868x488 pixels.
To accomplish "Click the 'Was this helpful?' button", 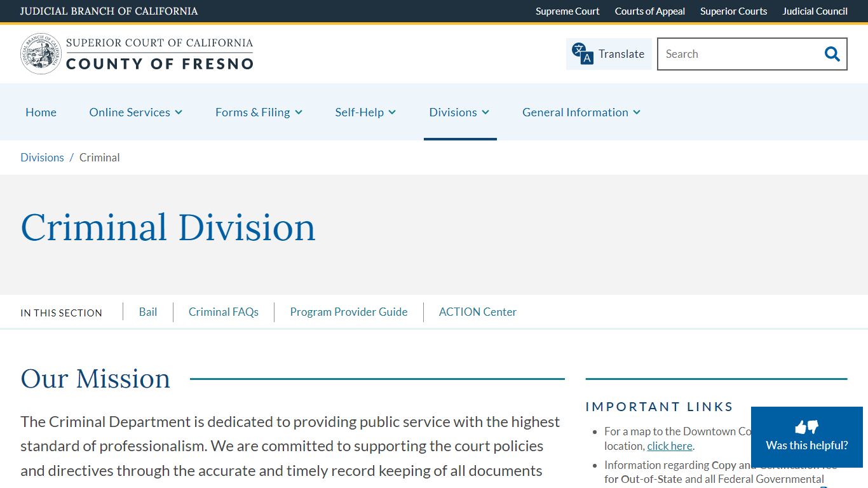I will click(807, 437).
